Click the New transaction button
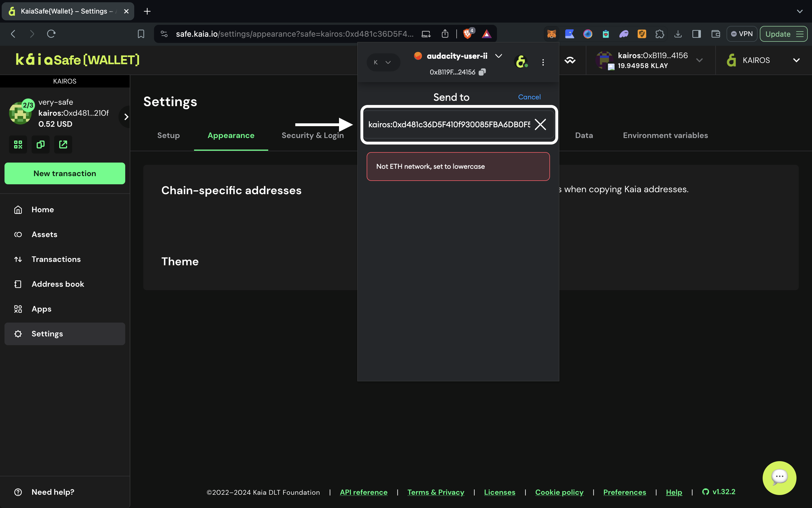This screenshot has width=812, height=508. click(x=65, y=173)
